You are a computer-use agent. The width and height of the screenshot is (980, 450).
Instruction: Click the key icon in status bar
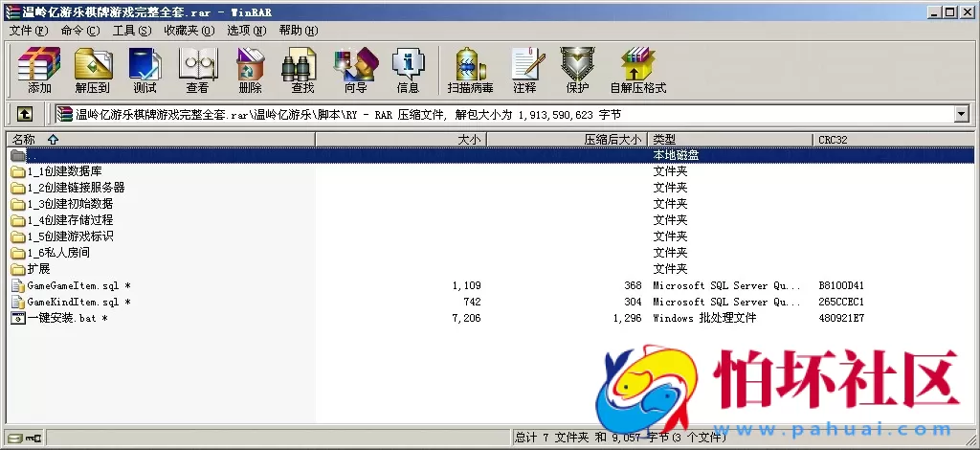click(x=34, y=438)
